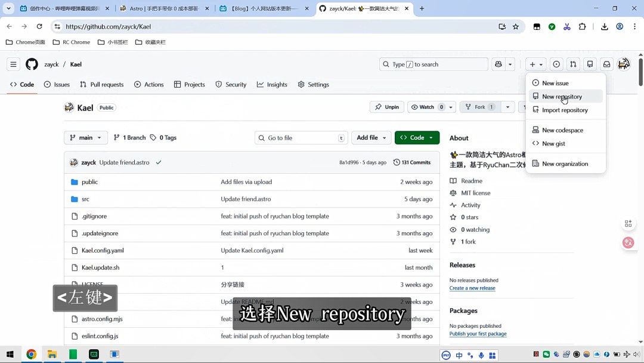The image size is (644, 363).
Task: Click the Unpin repository button
Action: click(x=387, y=107)
